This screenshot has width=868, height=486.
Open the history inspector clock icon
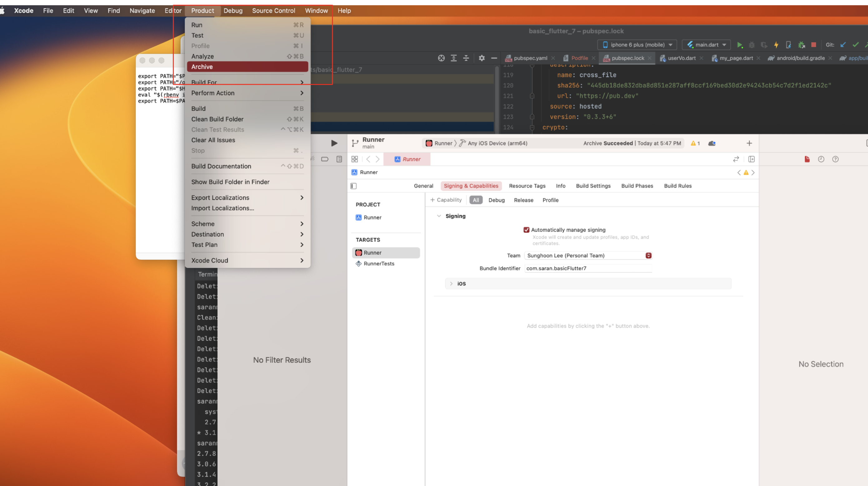[821, 159]
